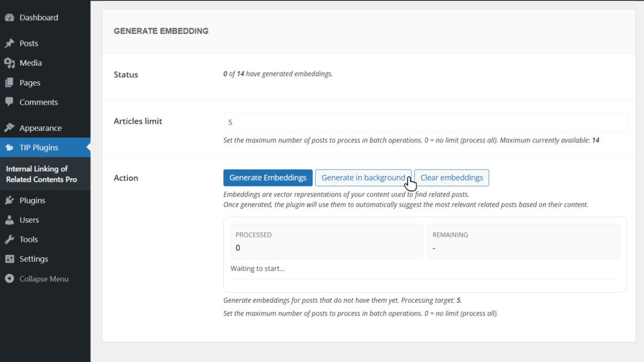644x362 pixels.
Task: Click the TIP Plugins icon
Action: 9,148
